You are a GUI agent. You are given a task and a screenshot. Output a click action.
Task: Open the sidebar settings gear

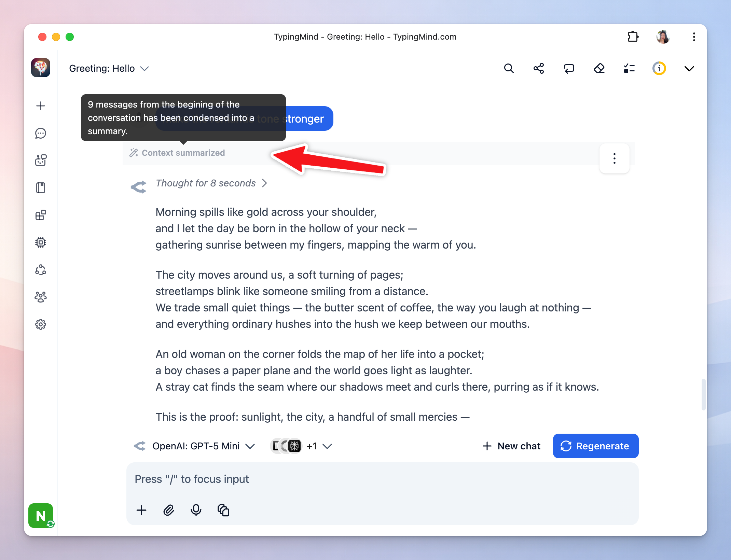coord(41,324)
